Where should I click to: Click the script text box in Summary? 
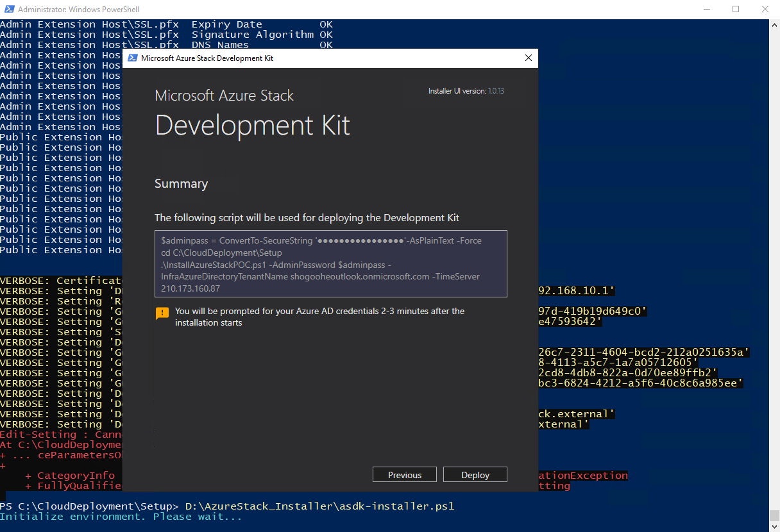click(331, 263)
